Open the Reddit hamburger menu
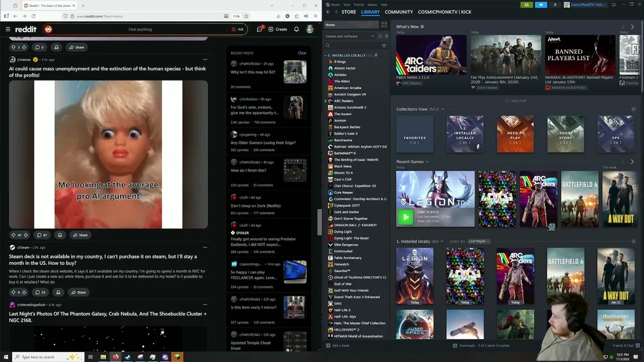 pyautogui.click(x=8, y=29)
